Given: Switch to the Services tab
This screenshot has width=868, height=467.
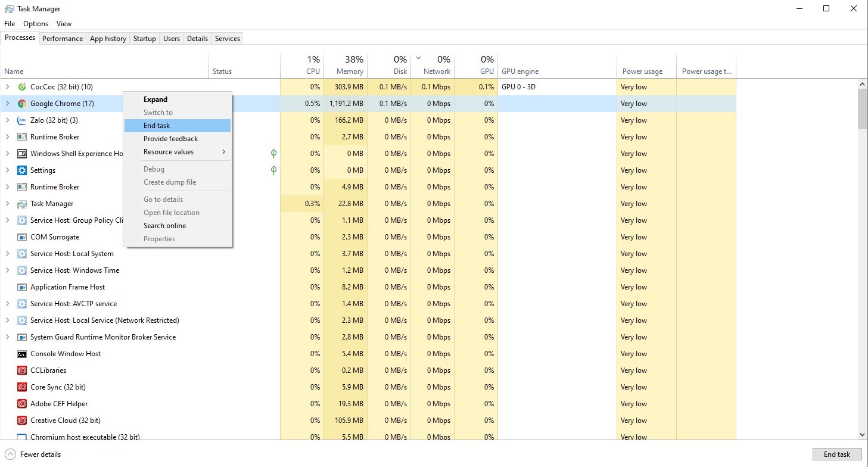Looking at the screenshot, I should (228, 38).
